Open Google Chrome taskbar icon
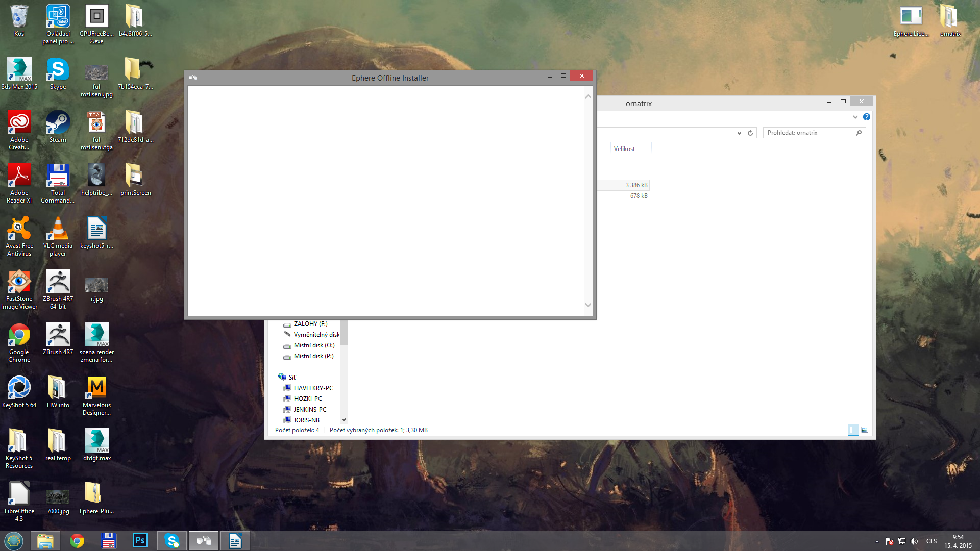Image resolution: width=980 pixels, height=551 pixels. point(77,540)
